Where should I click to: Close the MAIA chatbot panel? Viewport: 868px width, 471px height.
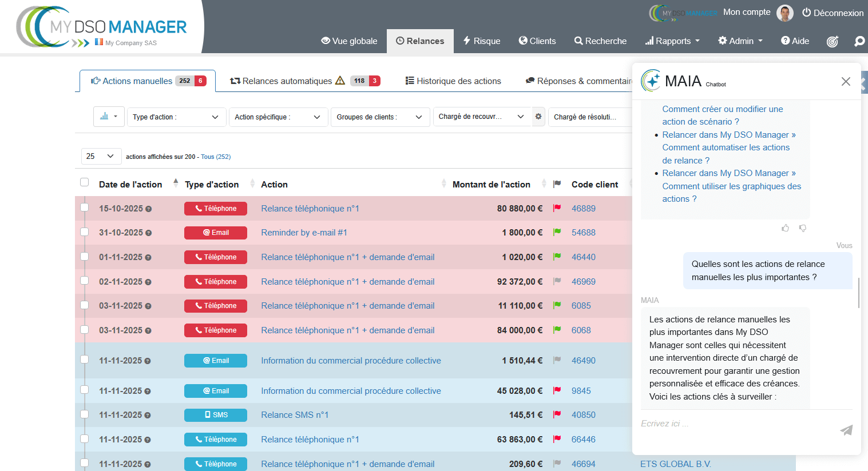coord(846,82)
